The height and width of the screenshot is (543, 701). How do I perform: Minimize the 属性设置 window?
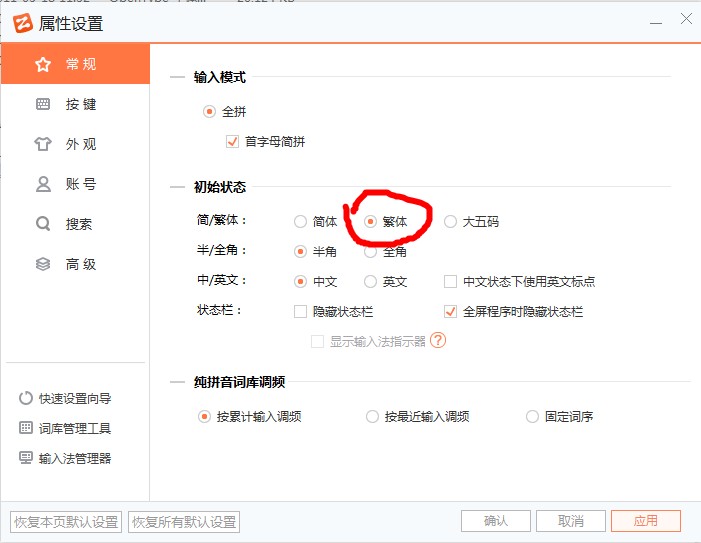coord(656,22)
